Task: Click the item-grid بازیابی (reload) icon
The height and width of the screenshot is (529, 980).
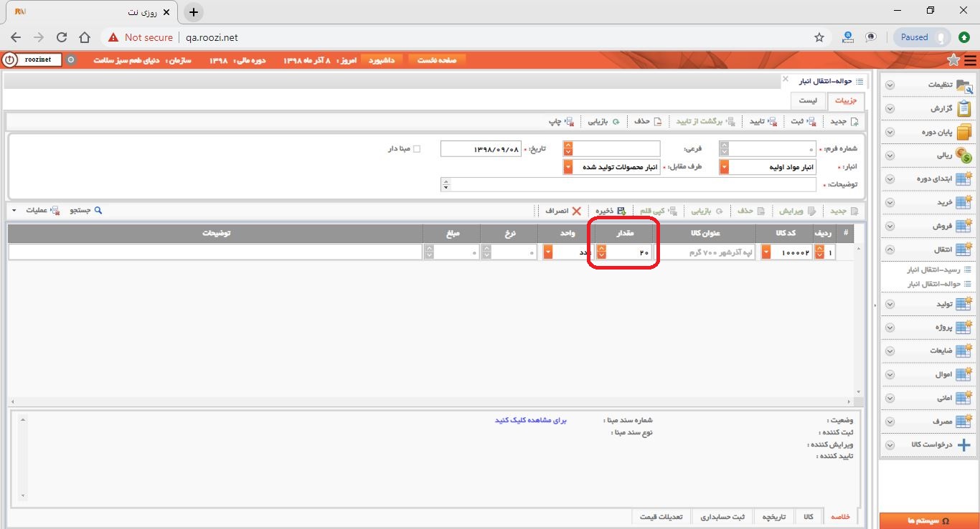Action: (720, 211)
